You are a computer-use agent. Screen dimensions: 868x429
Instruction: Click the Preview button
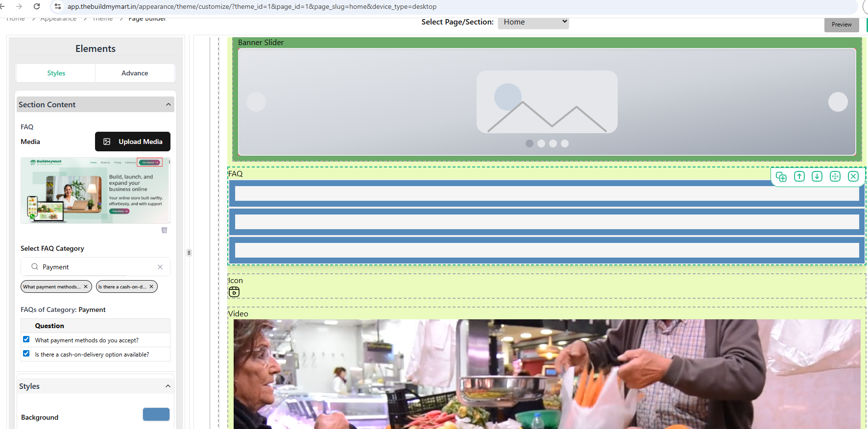(842, 24)
